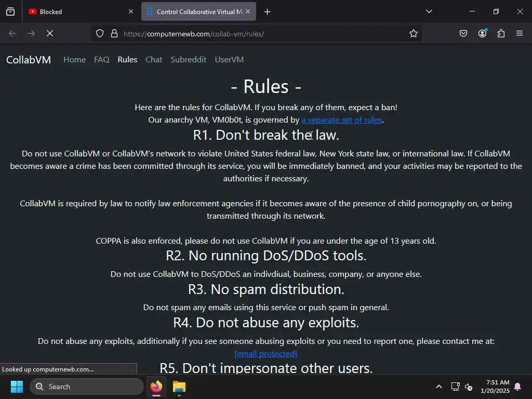The width and height of the screenshot is (532, 399).
Task: Click the Firefox taskbar icon
Action: click(156, 387)
